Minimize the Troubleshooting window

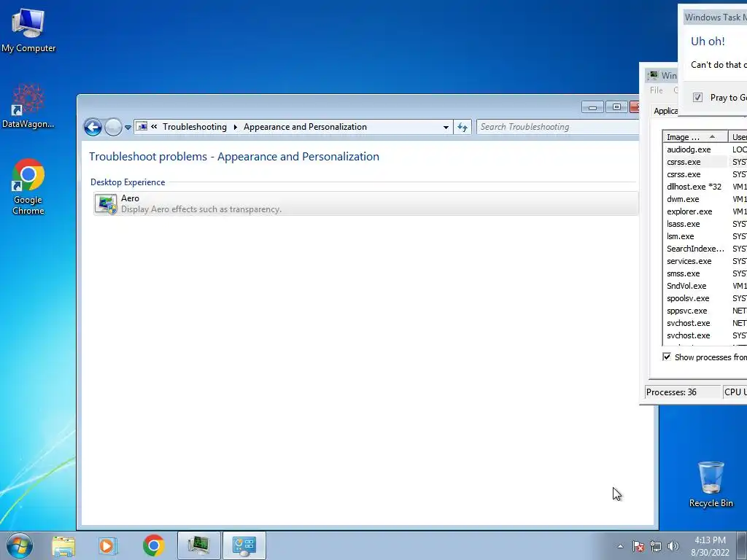592,107
